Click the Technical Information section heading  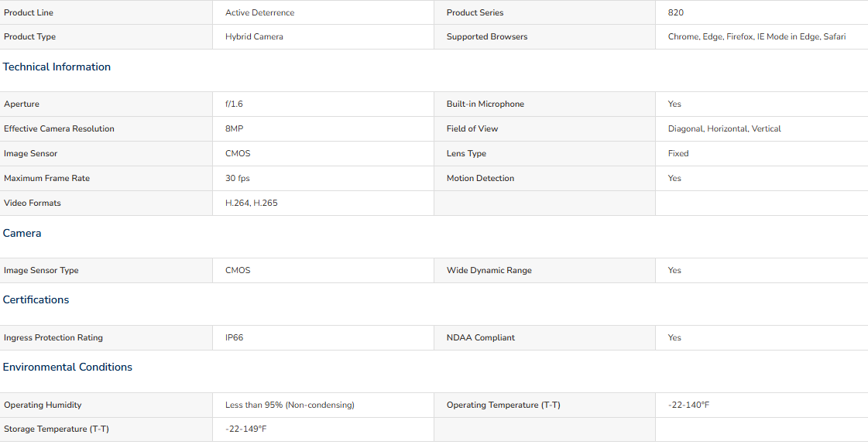(57, 67)
